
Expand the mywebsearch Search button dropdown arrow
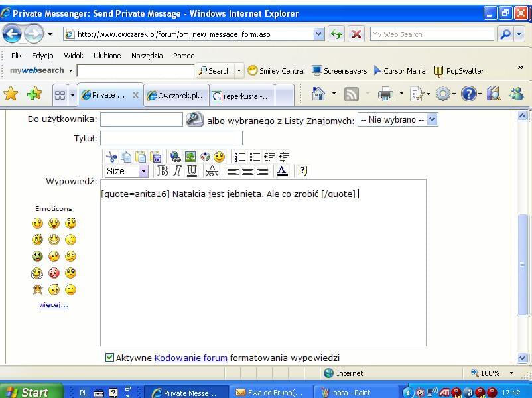(239, 71)
